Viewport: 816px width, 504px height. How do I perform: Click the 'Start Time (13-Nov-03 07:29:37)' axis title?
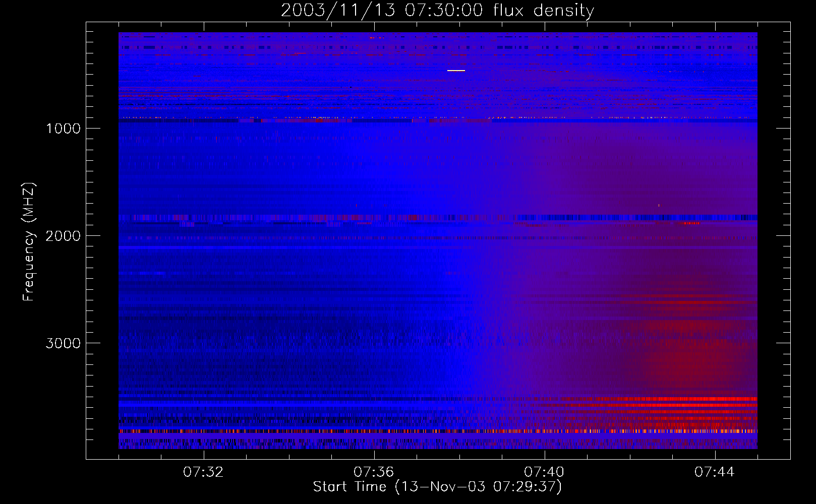click(x=437, y=487)
